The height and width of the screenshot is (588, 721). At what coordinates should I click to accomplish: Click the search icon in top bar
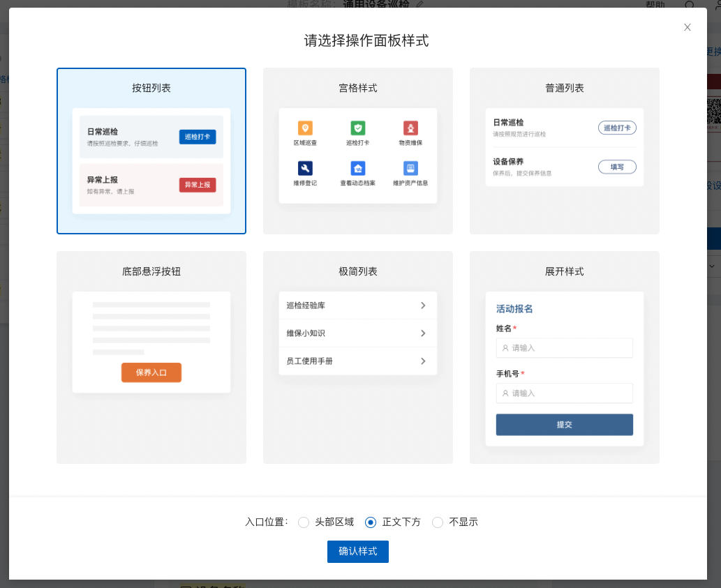(690, 5)
